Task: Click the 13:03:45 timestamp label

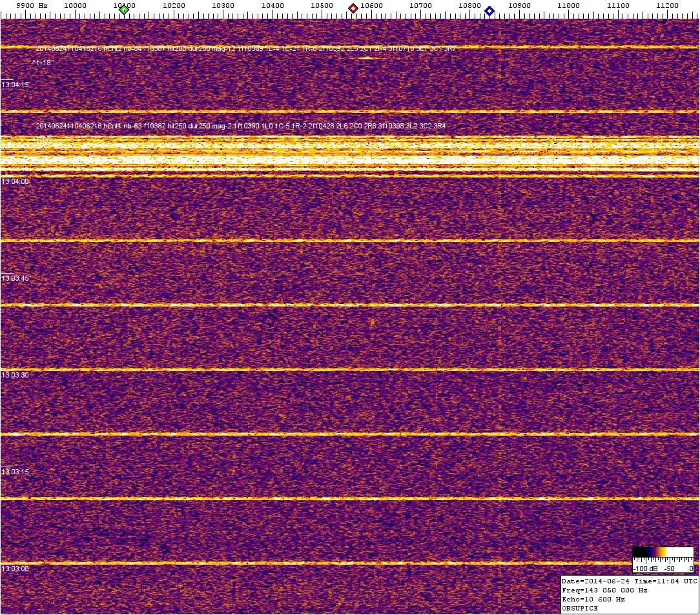Action: pyautogui.click(x=15, y=278)
